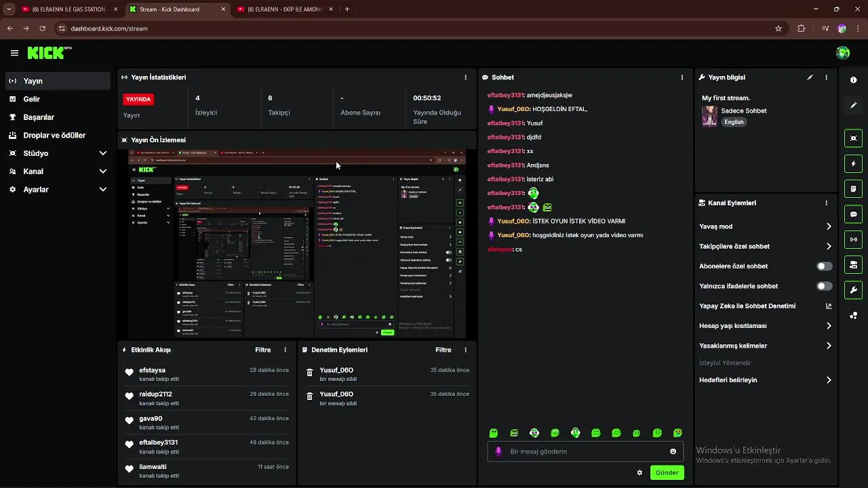Switch to ELRAENN İLE GAS STATION tab
Screen dimensions: 868x488
coord(70,9)
